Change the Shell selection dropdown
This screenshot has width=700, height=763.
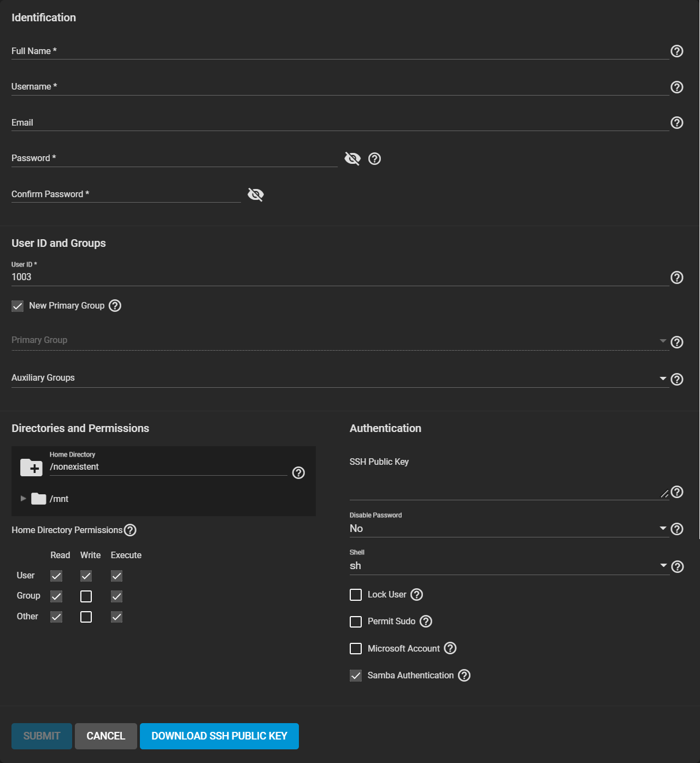508,566
